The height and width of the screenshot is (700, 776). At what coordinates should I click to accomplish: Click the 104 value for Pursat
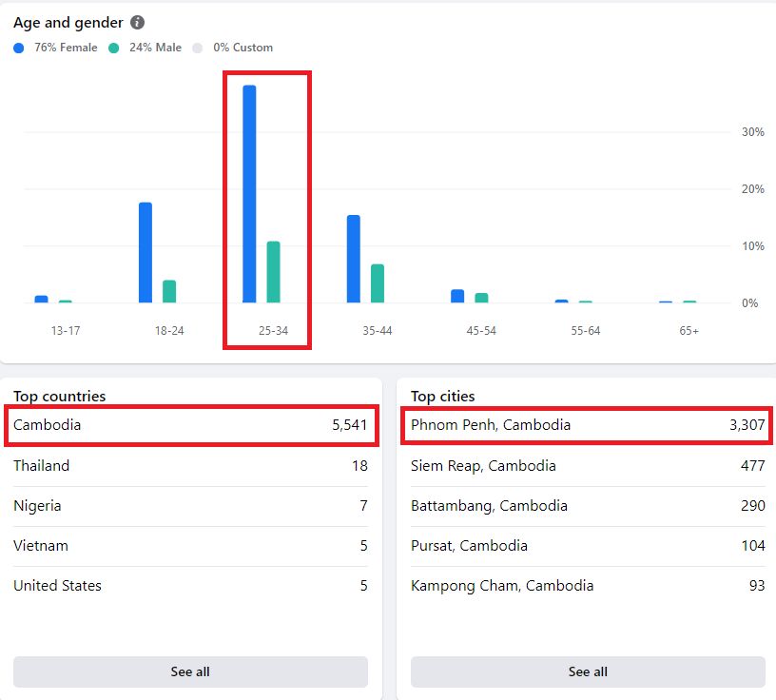coord(753,546)
